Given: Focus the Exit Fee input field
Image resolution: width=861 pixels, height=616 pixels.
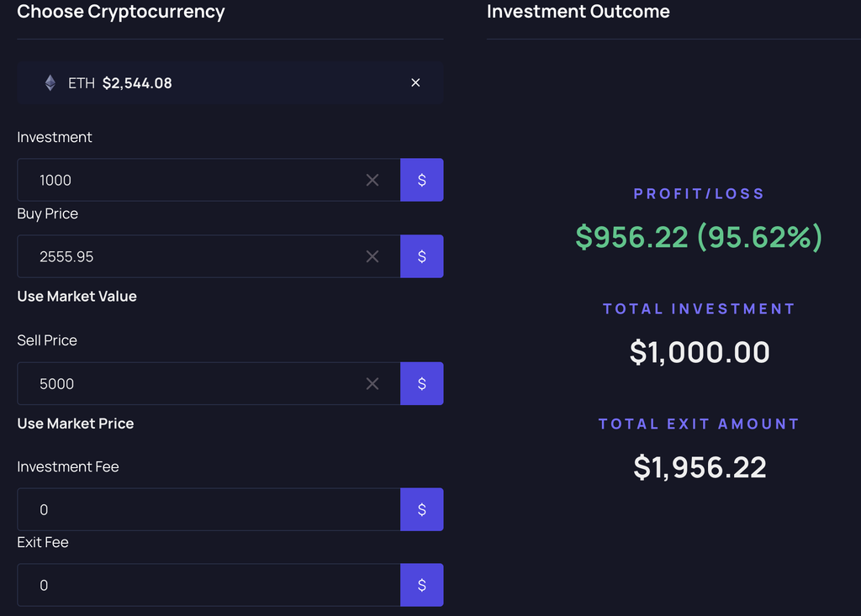Looking at the screenshot, I should pyautogui.click(x=209, y=585).
